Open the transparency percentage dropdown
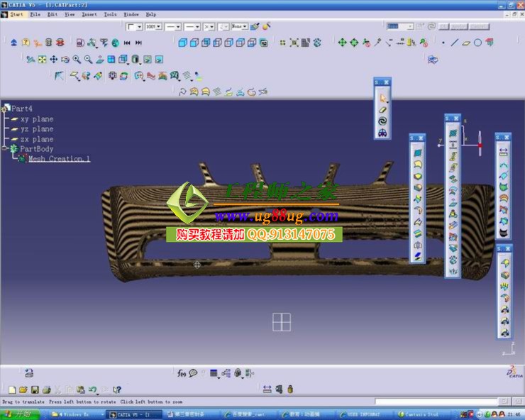 tap(153, 26)
